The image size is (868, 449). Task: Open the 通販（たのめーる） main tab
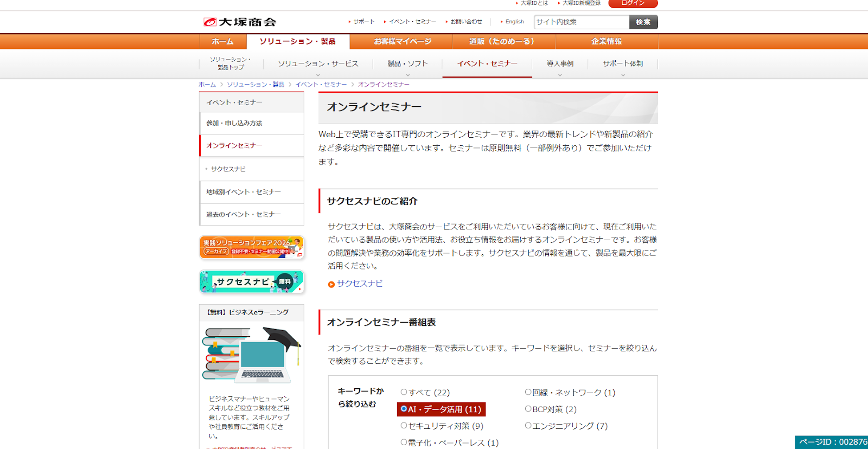[x=503, y=42]
